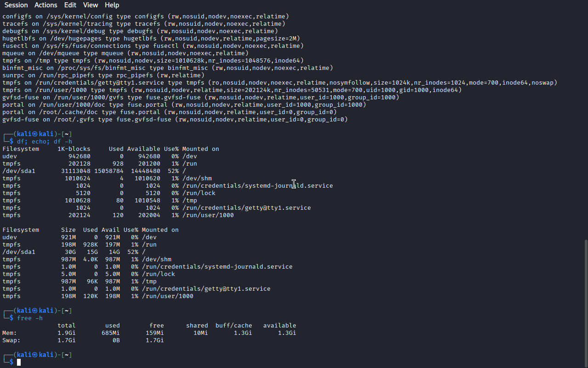Viewport: 588px width, 368px height.
Task: Click the 'Swap:' row label
Action: [x=11, y=340]
